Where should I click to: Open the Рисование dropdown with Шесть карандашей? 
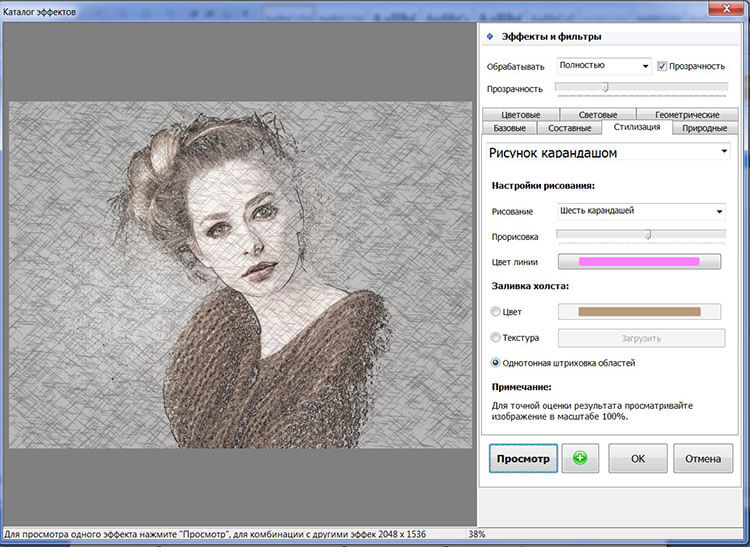(x=640, y=211)
